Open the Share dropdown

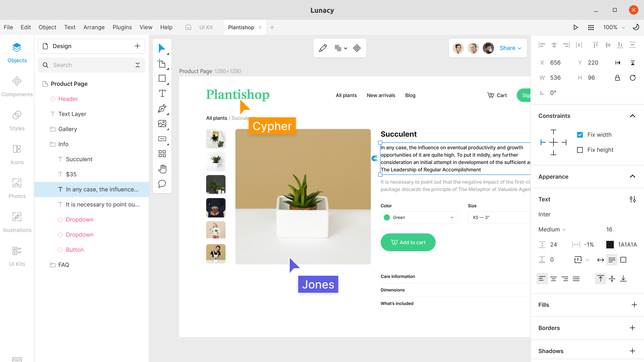[x=510, y=48]
